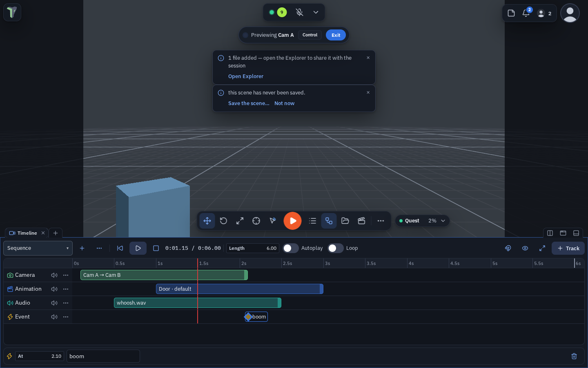Open the notifications bell
This screenshot has width=588, height=368.
click(526, 13)
